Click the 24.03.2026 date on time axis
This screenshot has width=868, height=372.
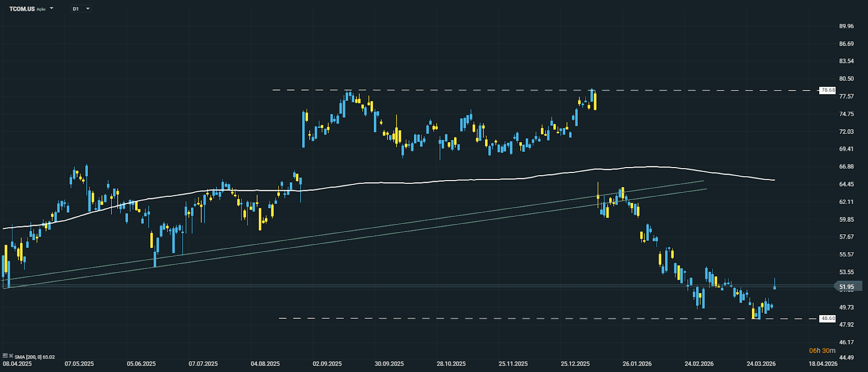click(x=761, y=364)
